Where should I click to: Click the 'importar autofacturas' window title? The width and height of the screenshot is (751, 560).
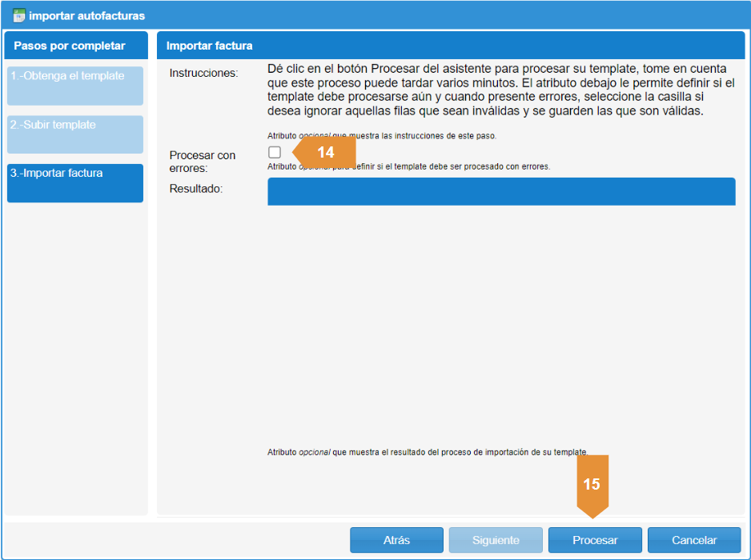pos(87,15)
